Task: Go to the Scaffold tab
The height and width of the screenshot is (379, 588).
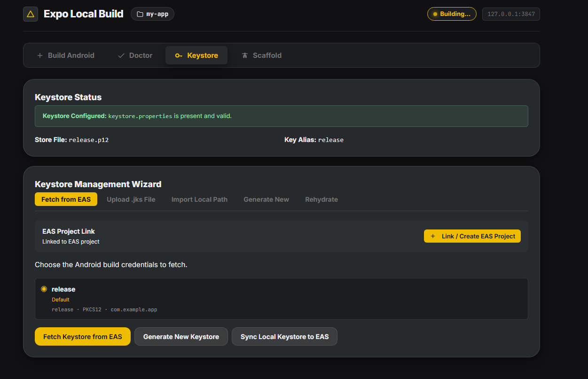Action: (x=261, y=55)
